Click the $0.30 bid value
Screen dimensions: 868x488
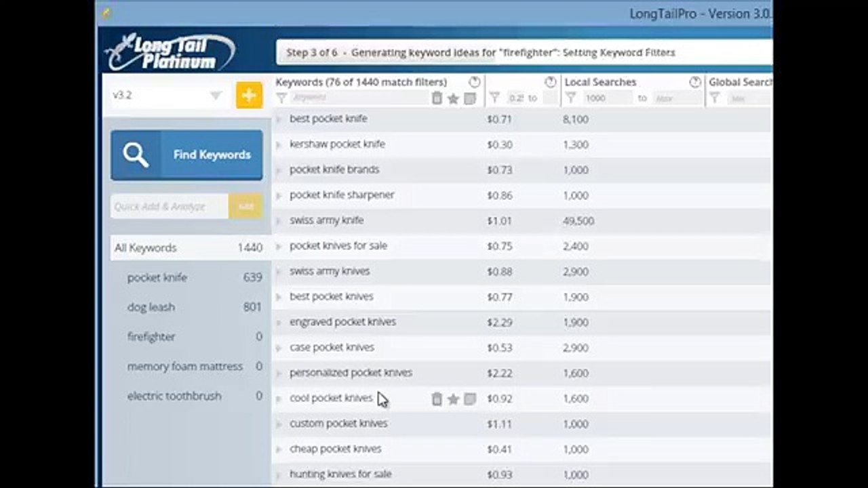point(500,145)
